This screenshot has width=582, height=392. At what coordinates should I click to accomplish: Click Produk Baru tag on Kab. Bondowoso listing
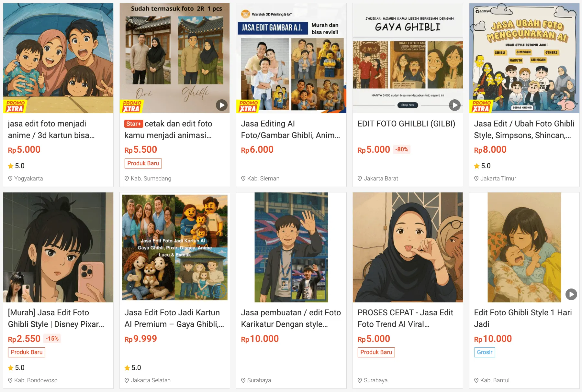[x=27, y=352]
